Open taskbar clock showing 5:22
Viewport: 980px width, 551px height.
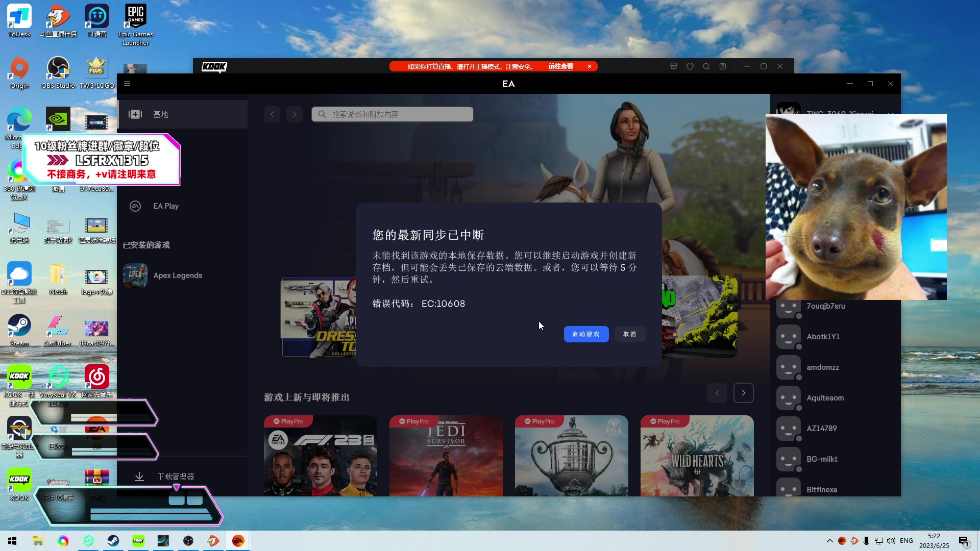[x=934, y=541]
